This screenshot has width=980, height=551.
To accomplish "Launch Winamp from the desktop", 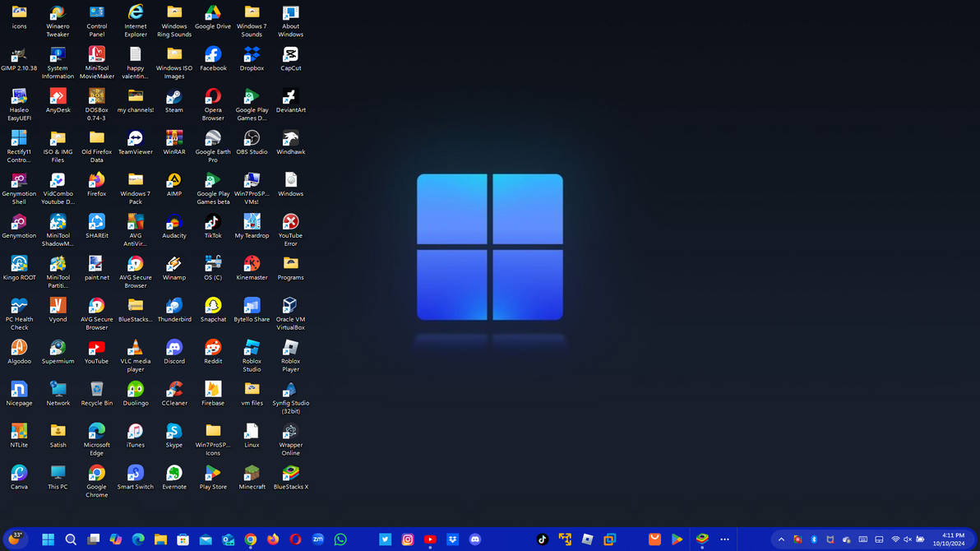I will [174, 268].
